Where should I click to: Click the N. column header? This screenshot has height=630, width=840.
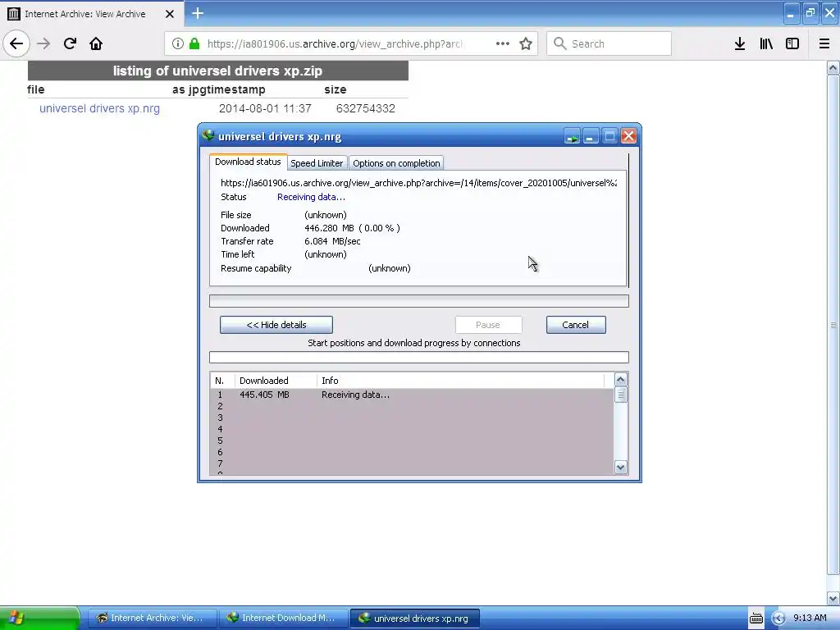(223, 381)
